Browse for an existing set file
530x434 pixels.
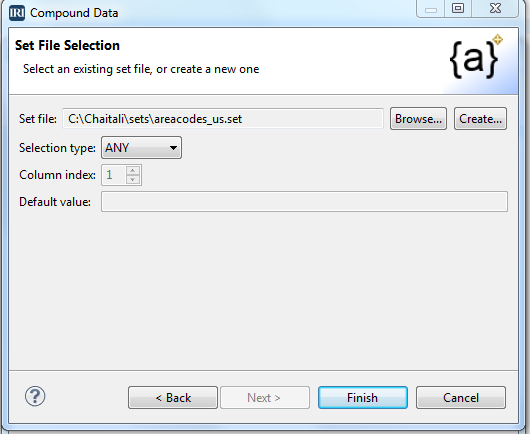pyautogui.click(x=418, y=119)
